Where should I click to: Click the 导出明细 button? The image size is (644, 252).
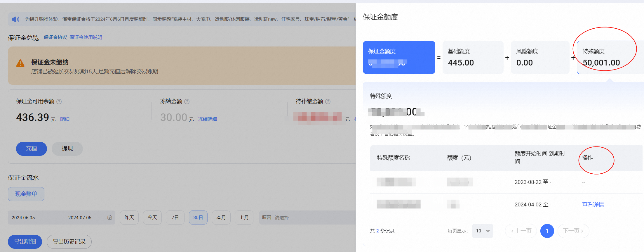click(x=25, y=242)
